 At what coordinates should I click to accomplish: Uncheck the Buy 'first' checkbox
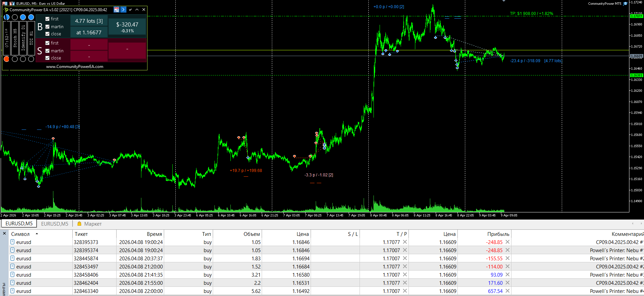(48, 19)
